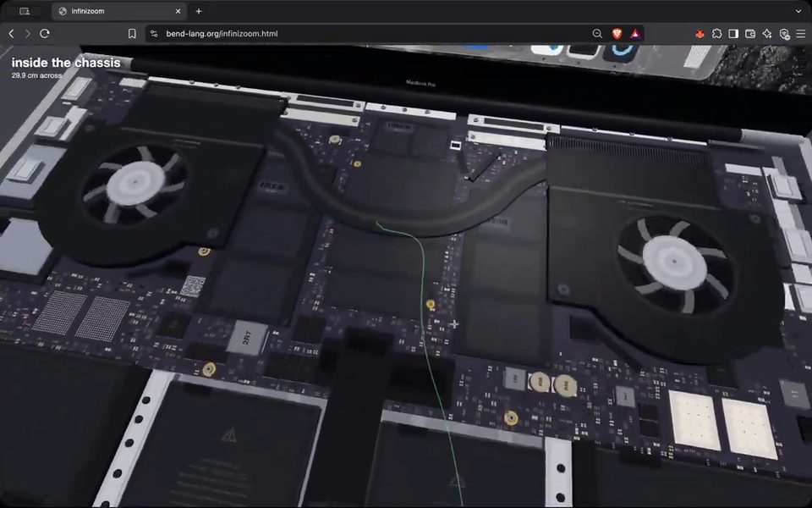812x508 pixels.
Task: Open the Extensions puzzle-piece icon
Action: click(716, 34)
